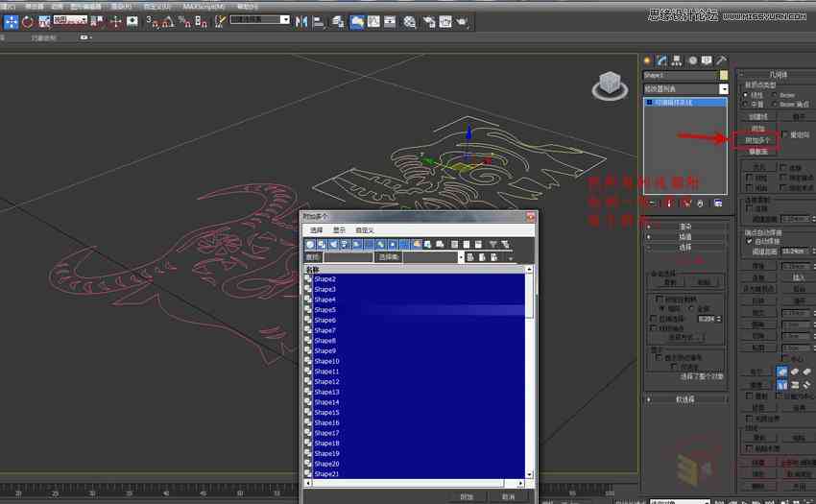Select the editable spline entry in modifier stack
816x504 pixels.
coord(685,103)
